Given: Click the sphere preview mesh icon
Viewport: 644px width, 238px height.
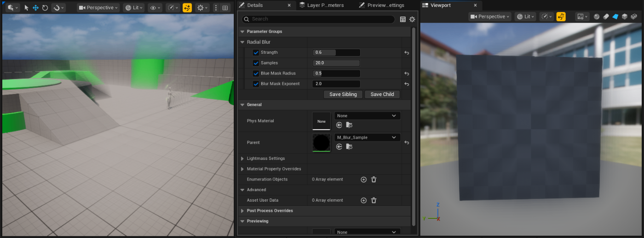Looking at the screenshot, I should (597, 17).
